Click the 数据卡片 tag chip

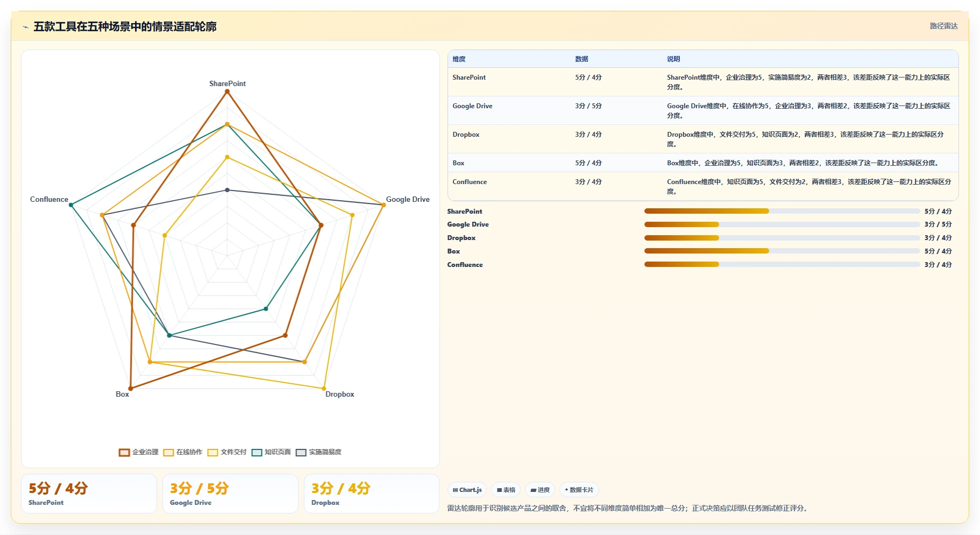(x=579, y=490)
